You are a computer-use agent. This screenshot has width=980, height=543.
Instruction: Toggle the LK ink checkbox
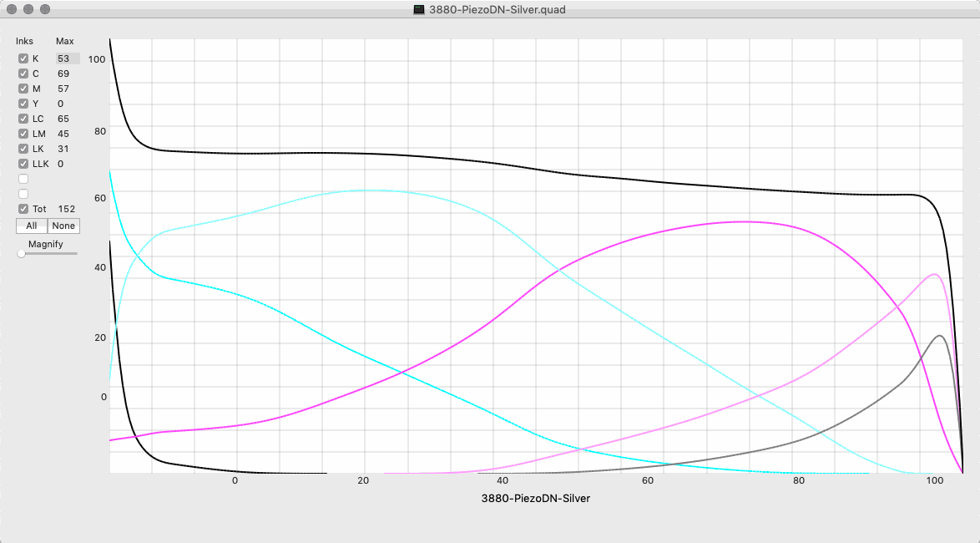[x=23, y=148]
